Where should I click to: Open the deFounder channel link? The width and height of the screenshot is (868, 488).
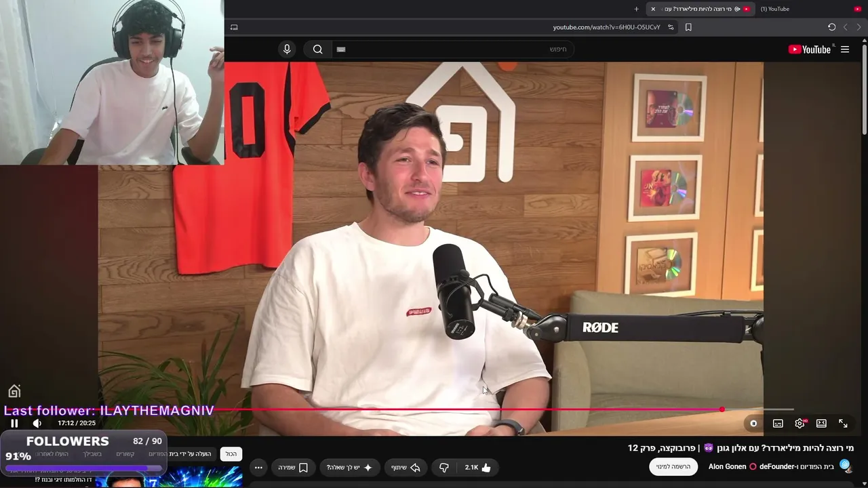pyautogui.click(x=777, y=466)
